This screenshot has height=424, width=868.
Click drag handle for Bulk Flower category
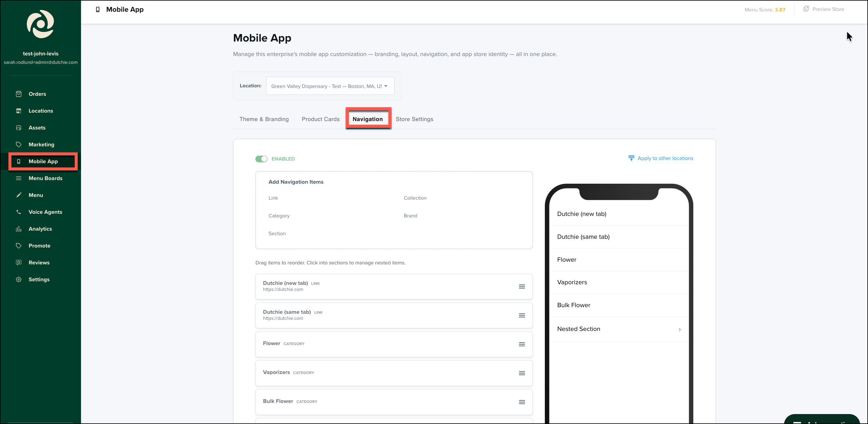pos(522,402)
